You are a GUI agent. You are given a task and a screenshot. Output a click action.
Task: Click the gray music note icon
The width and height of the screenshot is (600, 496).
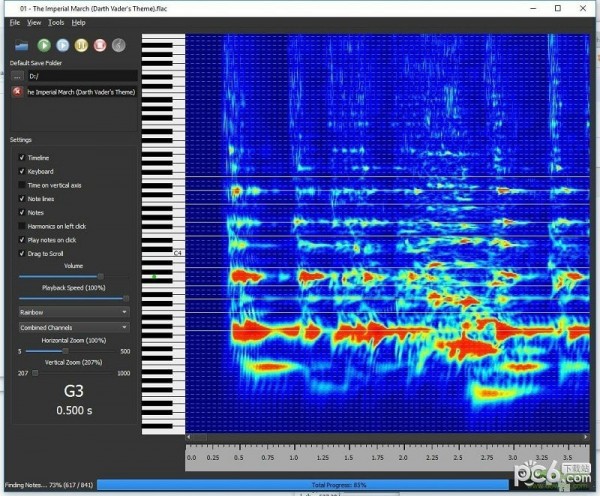[x=119, y=45]
